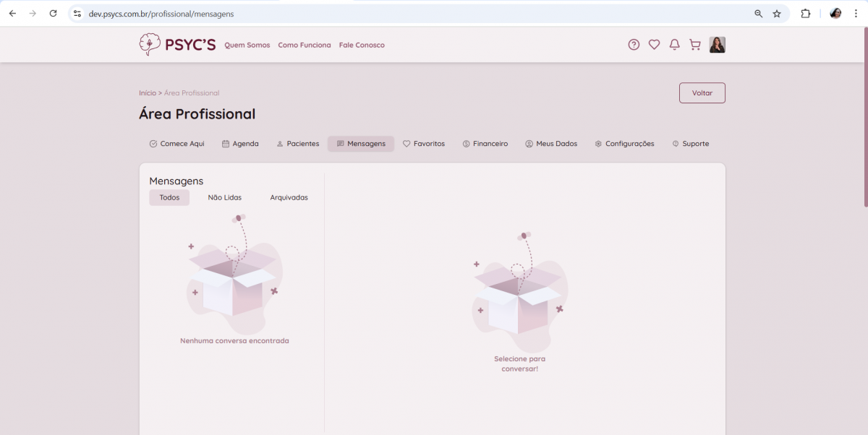868x435 pixels.
Task: Open the help question mark icon
Action: click(634, 45)
